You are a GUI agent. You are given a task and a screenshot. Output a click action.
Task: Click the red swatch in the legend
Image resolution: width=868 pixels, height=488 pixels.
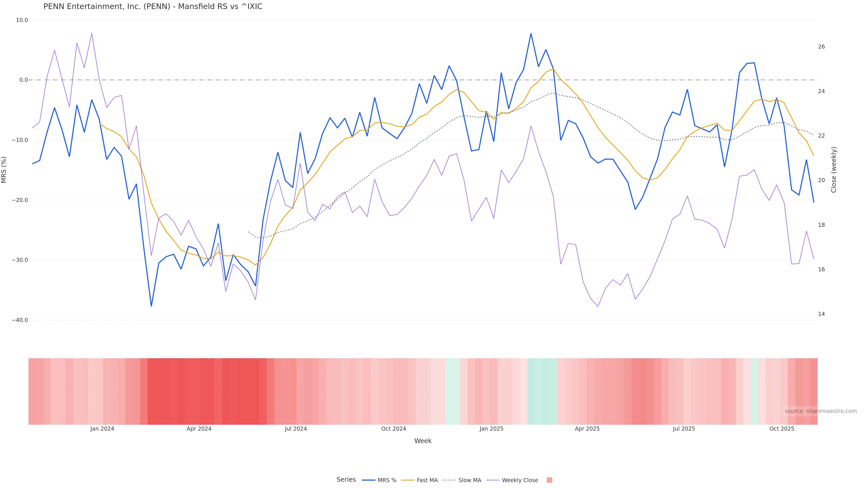[x=549, y=480]
